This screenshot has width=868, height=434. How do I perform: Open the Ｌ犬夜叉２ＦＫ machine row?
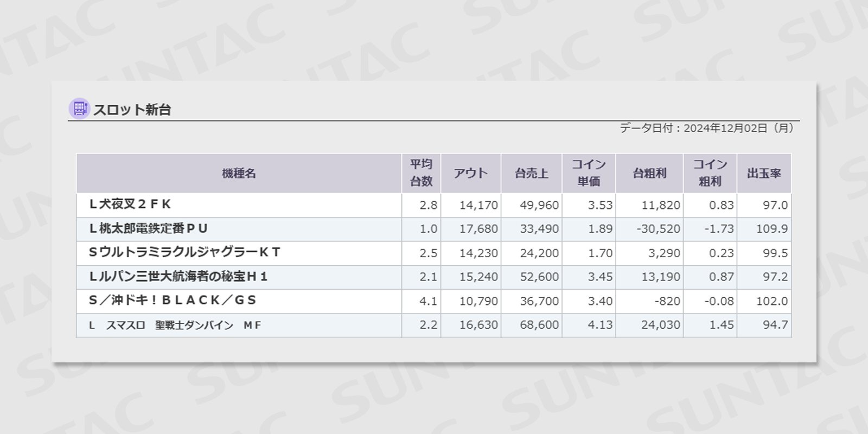pos(434,205)
